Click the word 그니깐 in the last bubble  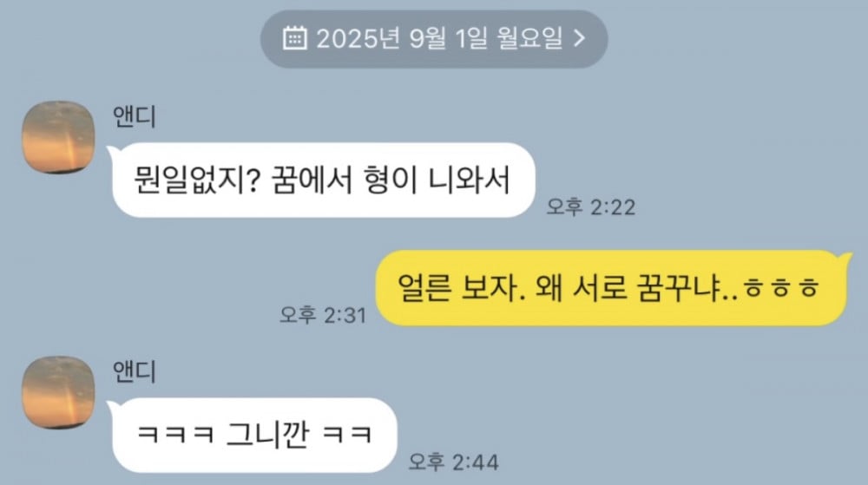(267, 435)
